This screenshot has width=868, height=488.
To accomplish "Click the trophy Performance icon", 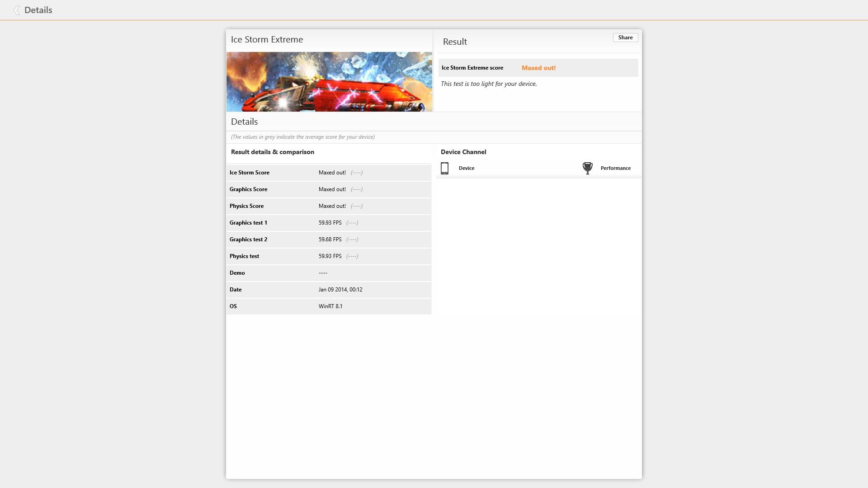I will (587, 168).
